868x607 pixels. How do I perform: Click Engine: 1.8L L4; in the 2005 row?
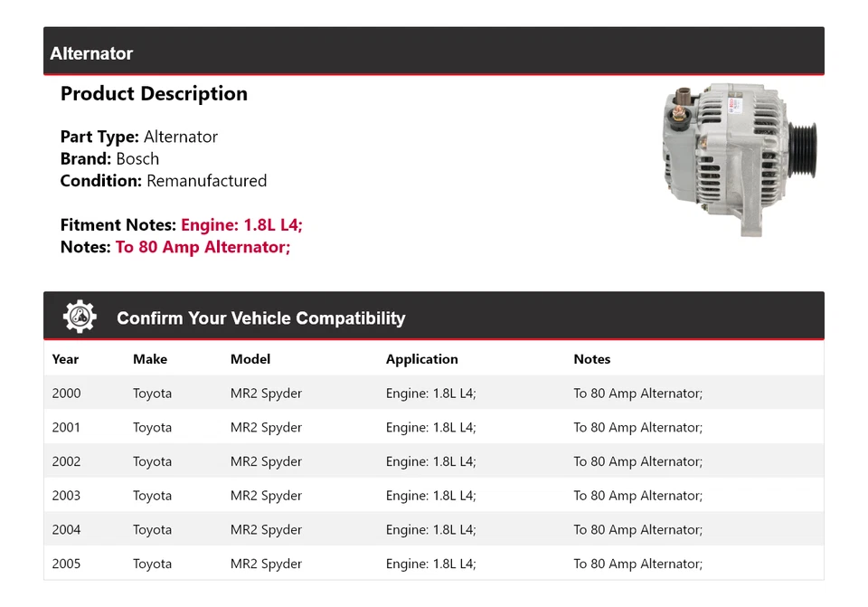pos(430,564)
